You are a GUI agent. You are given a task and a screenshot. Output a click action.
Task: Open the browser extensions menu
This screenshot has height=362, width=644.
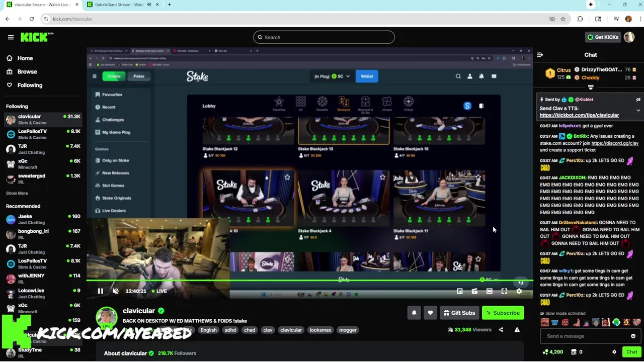[580, 19]
